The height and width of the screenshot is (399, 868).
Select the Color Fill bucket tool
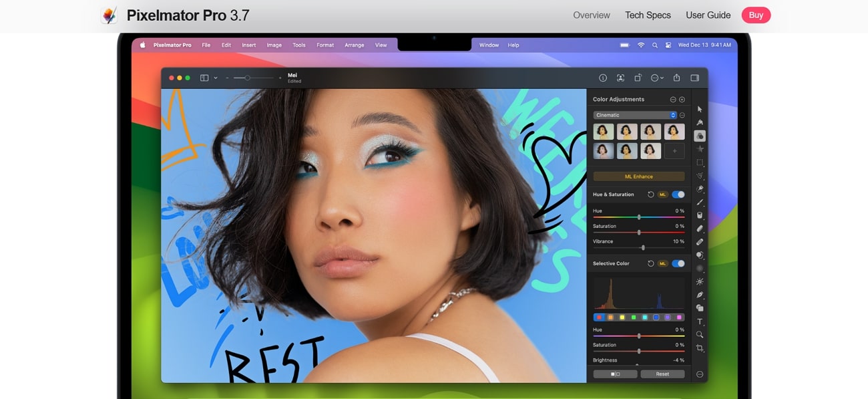point(700,215)
